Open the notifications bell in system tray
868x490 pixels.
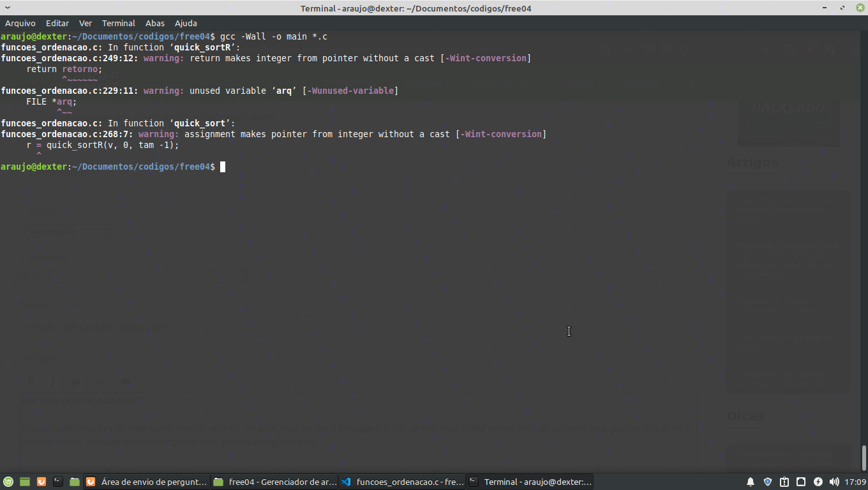click(x=751, y=482)
